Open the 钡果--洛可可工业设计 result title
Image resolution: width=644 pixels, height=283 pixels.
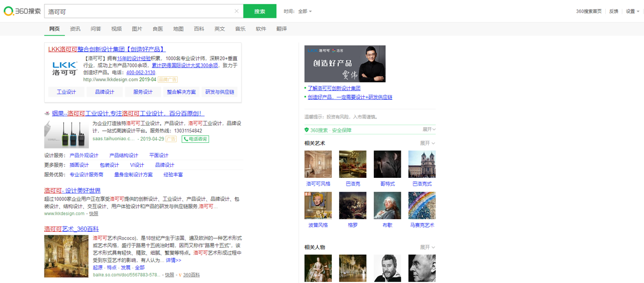[x=128, y=114]
